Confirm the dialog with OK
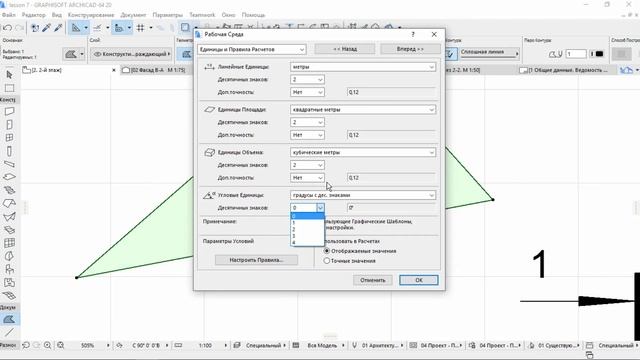The width and height of the screenshot is (640, 360). click(419, 280)
